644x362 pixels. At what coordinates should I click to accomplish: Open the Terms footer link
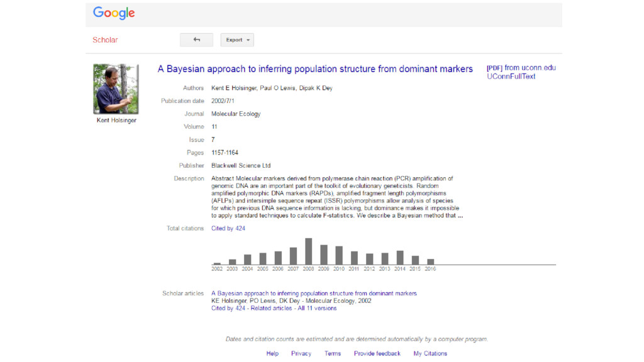tap(333, 354)
